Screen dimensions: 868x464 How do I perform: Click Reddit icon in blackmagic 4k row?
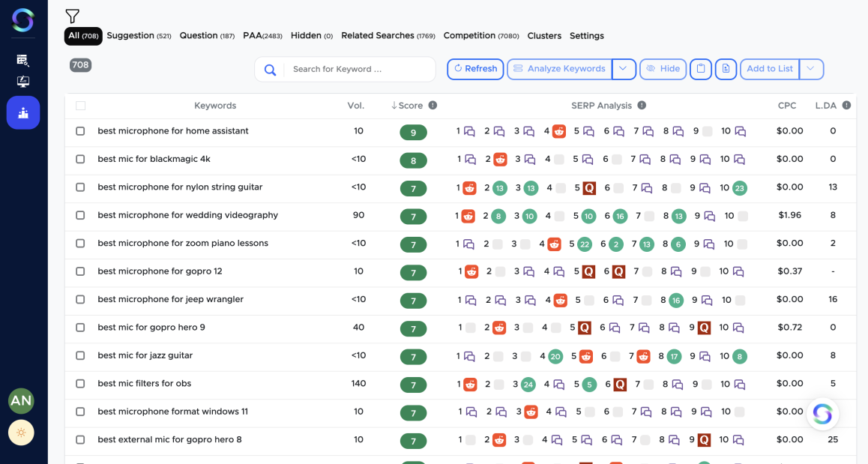[501, 160]
